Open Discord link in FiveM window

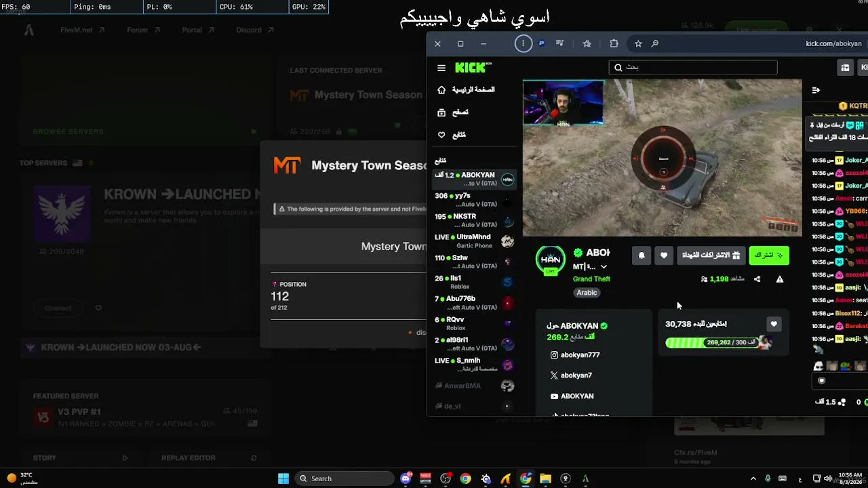click(x=255, y=30)
